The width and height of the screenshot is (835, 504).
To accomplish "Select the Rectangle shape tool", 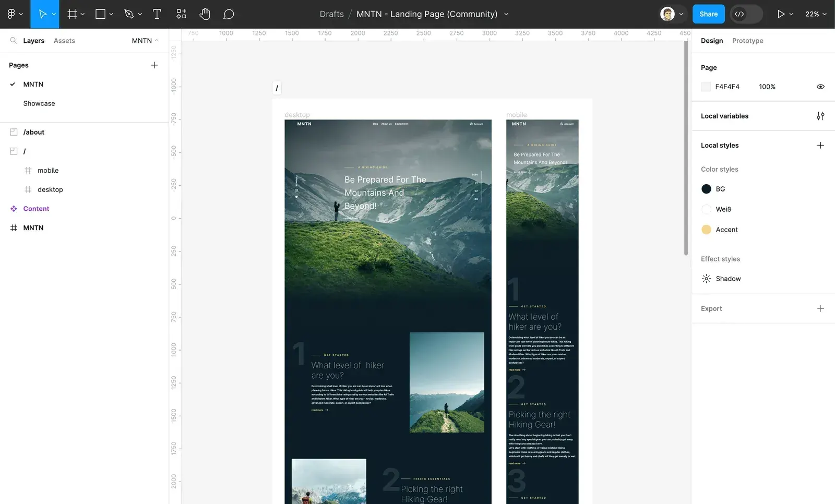I will (100, 14).
